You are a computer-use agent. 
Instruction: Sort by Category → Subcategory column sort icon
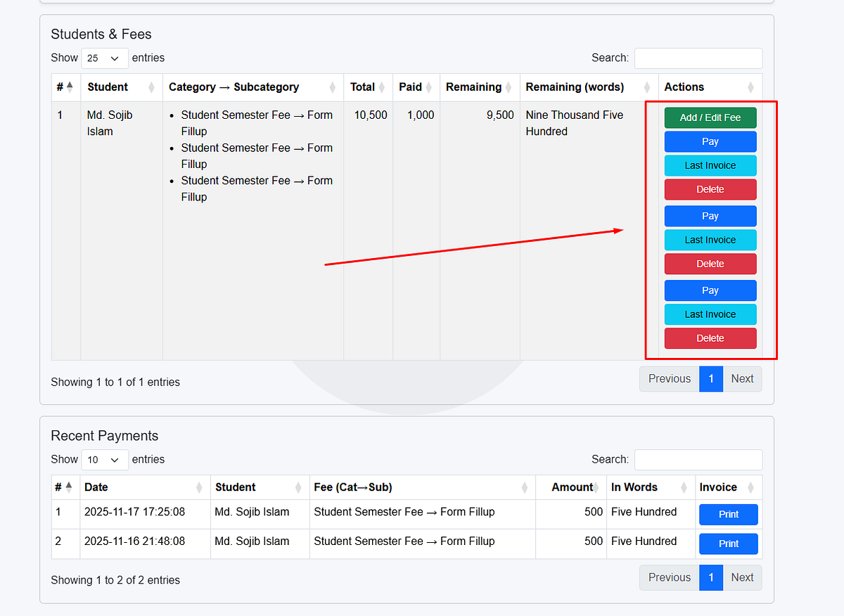[x=333, y=87]
